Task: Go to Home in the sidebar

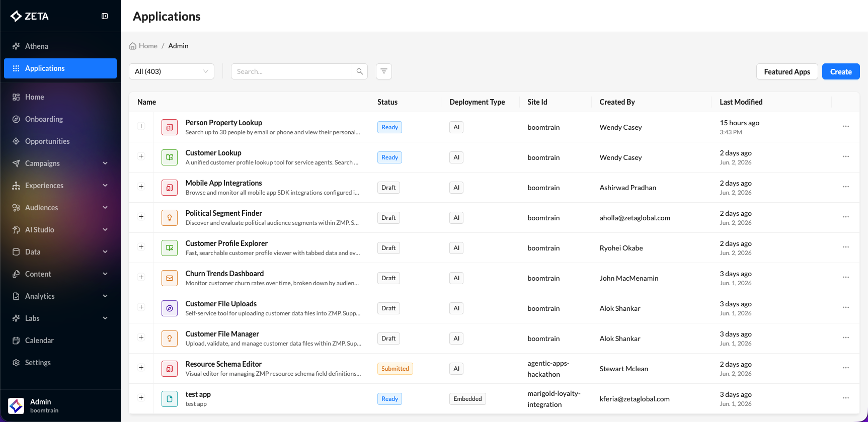Action: click(60, 97)
